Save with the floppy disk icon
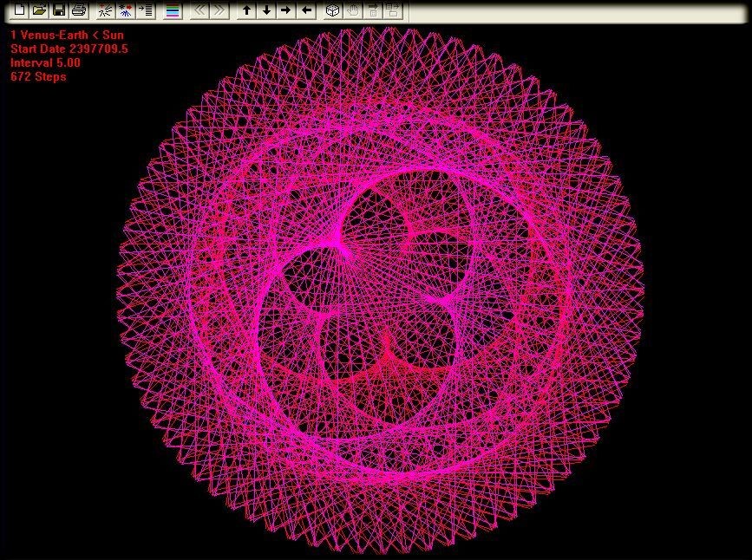 click(x=59, y=10)
